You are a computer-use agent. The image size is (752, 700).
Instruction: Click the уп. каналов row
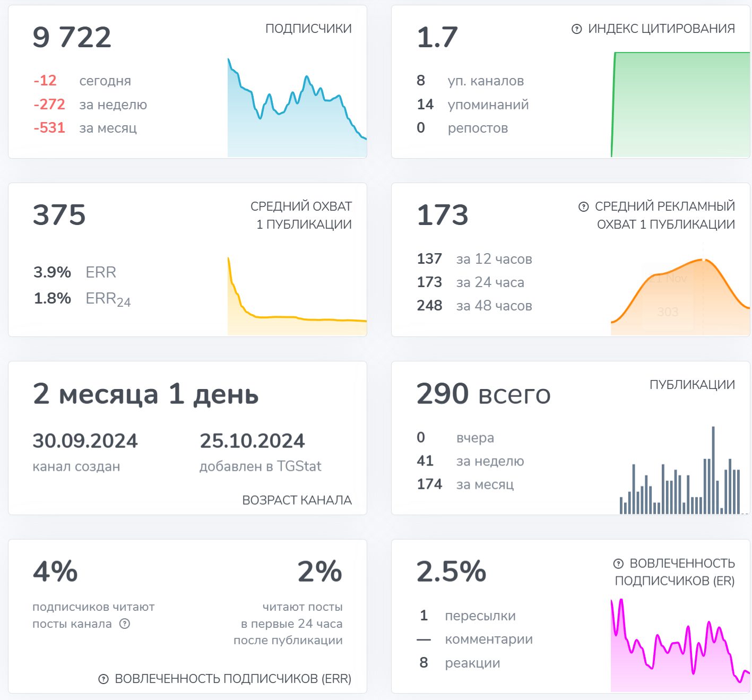click(x=470, y=81)
